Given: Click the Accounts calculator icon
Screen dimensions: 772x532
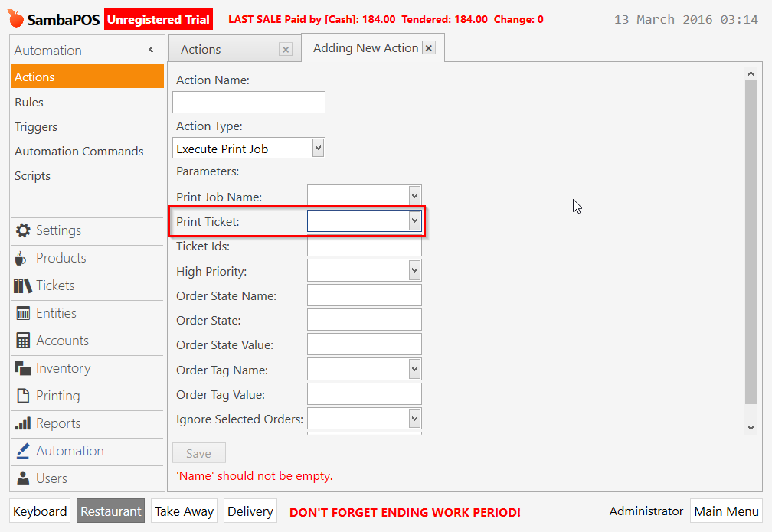Looking at the screenshot, I should coord(23,341).
